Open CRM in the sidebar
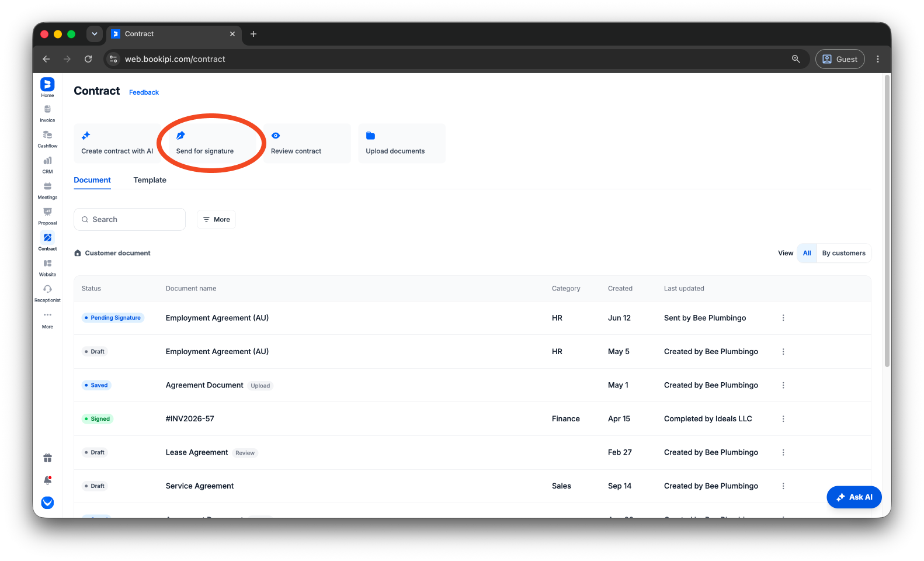 point(47,165)
